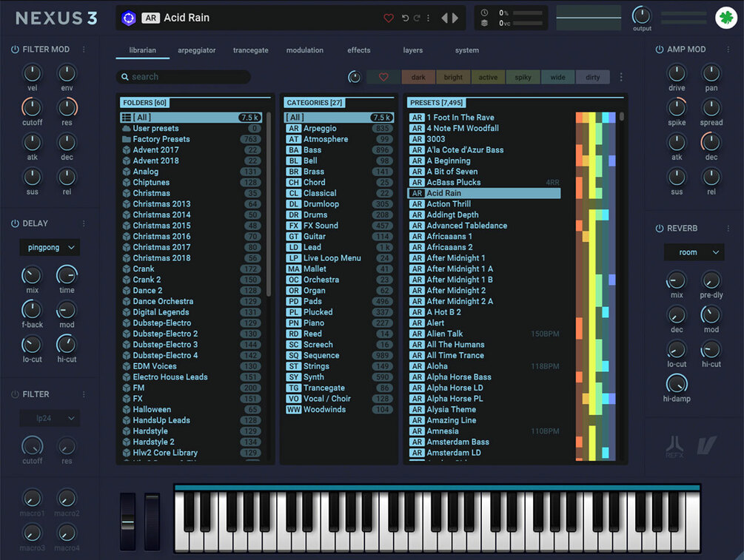Click the list icon in the folders All row
This screenshot has height=560, width=744.
tap(126, 118)
